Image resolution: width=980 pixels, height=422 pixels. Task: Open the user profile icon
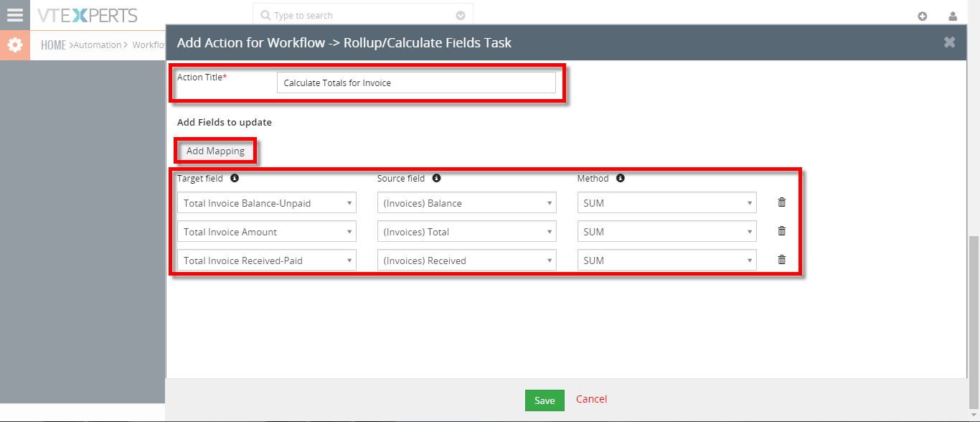tap(953, 16)
